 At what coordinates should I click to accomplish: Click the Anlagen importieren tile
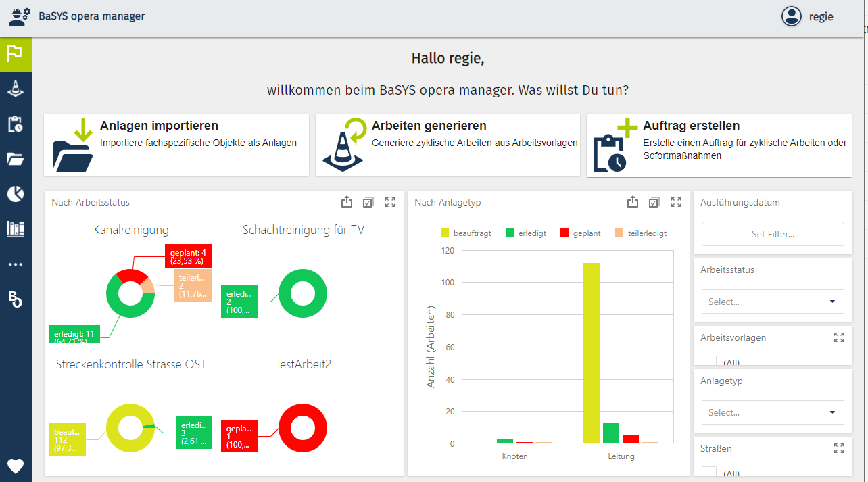click(176, 145)
